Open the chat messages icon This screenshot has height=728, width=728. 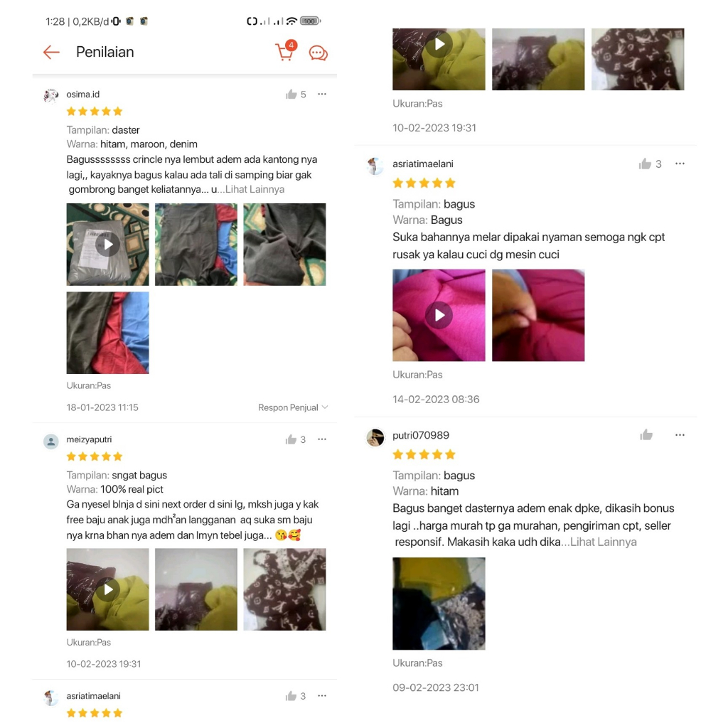(x=318, y=53)
